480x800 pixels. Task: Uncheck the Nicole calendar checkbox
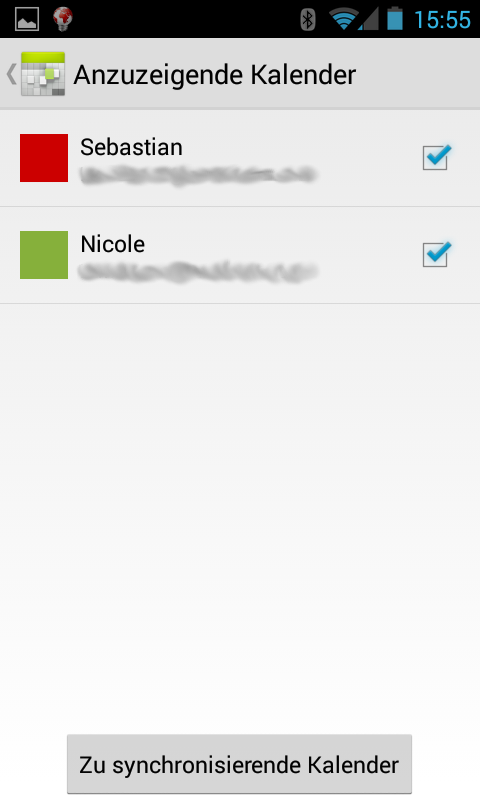[437, 254]
